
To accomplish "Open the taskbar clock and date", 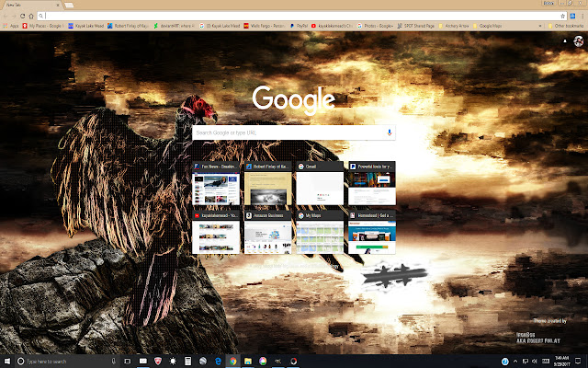I will tap(561, 362).
